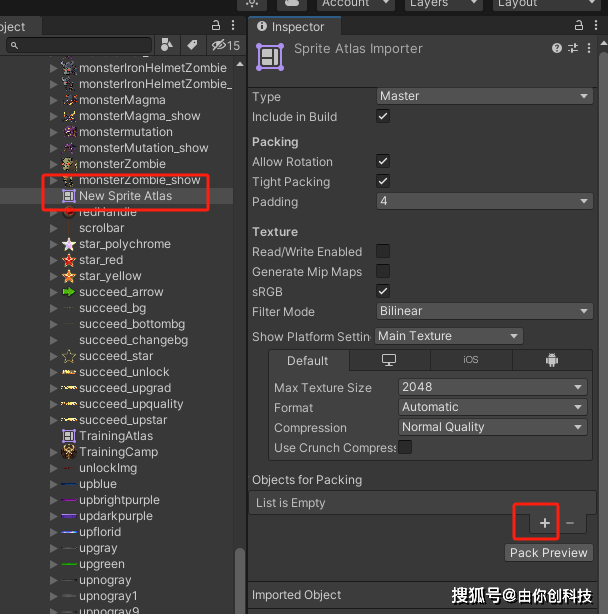Click the search by label tag icon
The height and width of the screenshot is (614, 608).
tap(192, 45)
